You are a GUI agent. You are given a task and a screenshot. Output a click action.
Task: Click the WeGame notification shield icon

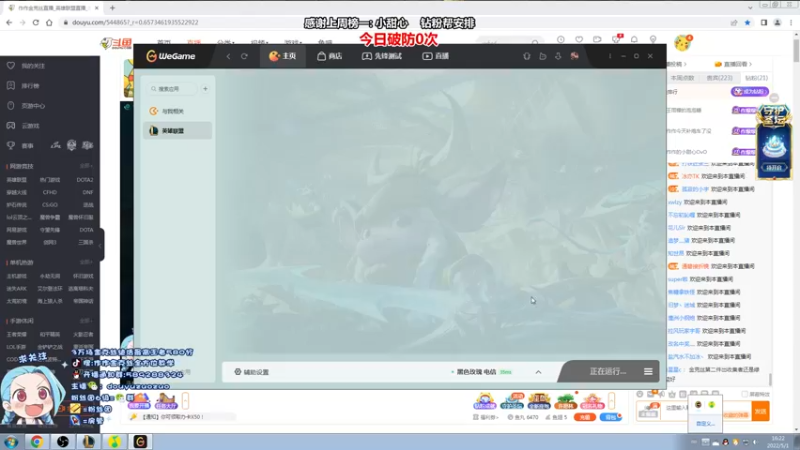[x=527, y=56]
